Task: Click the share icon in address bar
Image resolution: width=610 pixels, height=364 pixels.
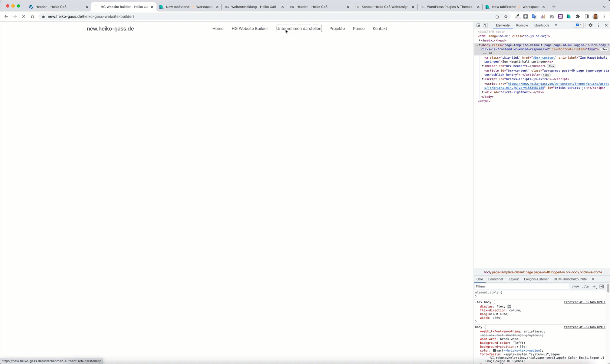Action: [x=497, y=17]
